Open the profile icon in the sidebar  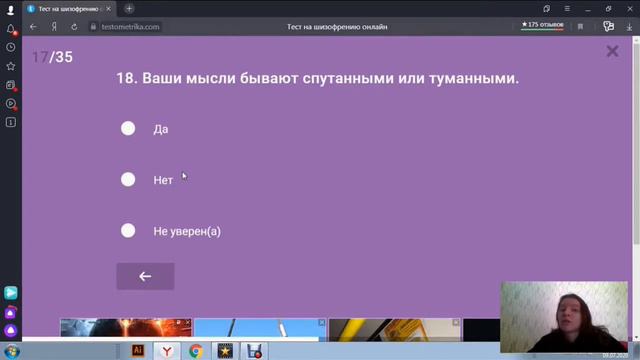point(11,10)
